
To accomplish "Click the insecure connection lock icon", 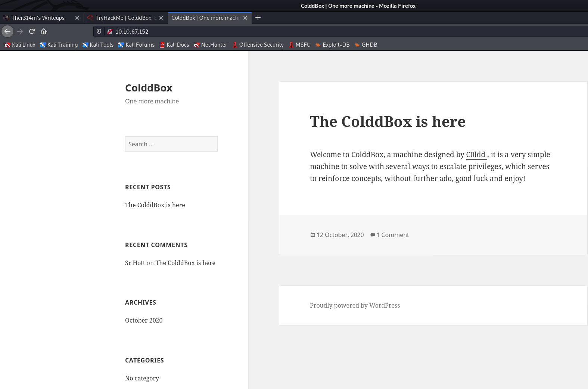I will (x=110, y=31).
